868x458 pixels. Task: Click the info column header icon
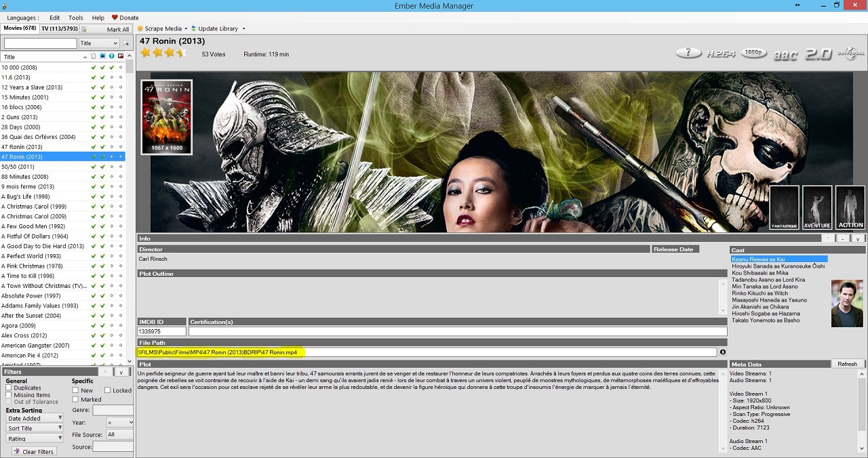111,56
